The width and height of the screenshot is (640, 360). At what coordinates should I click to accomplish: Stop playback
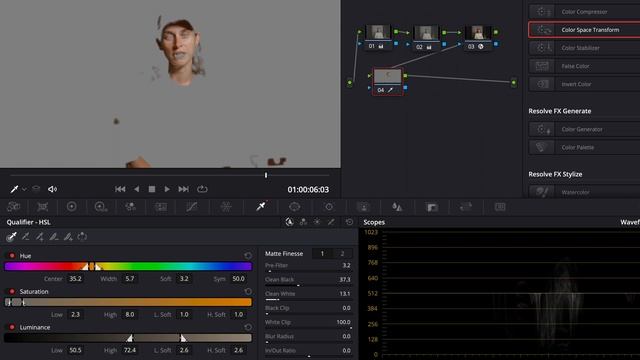(x=152, y=189)
